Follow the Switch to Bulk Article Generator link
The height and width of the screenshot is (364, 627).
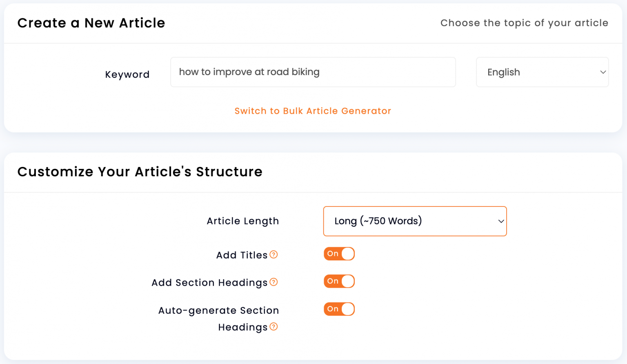pyautogui.click(x=313, y=111)
